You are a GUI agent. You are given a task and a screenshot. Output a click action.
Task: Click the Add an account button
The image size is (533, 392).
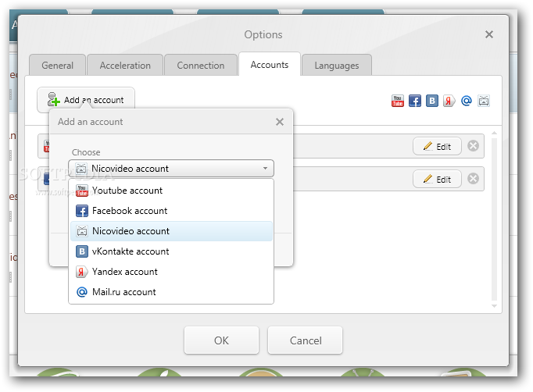pyautogui.click(x=86, y=100)
